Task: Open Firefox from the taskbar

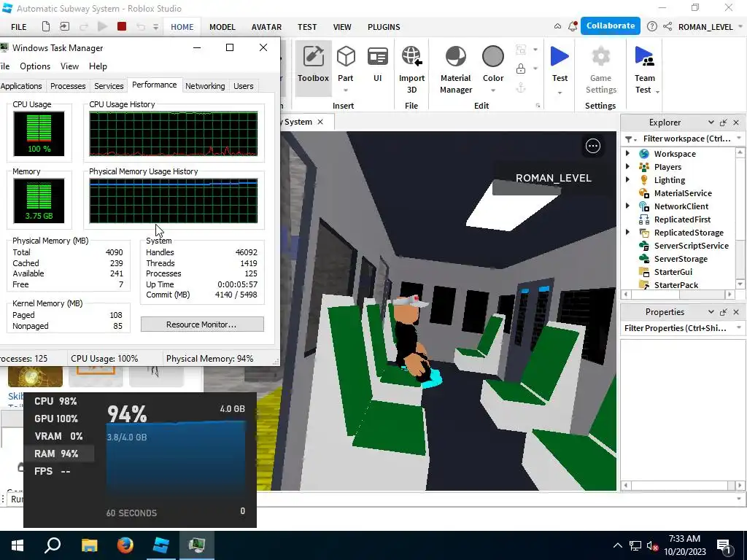Action: [125, 545]
